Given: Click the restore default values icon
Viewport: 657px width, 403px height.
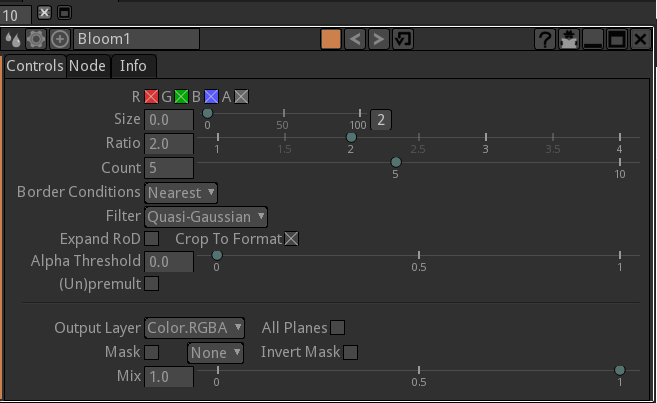Looking at the screenshot, I should (403, 39).
